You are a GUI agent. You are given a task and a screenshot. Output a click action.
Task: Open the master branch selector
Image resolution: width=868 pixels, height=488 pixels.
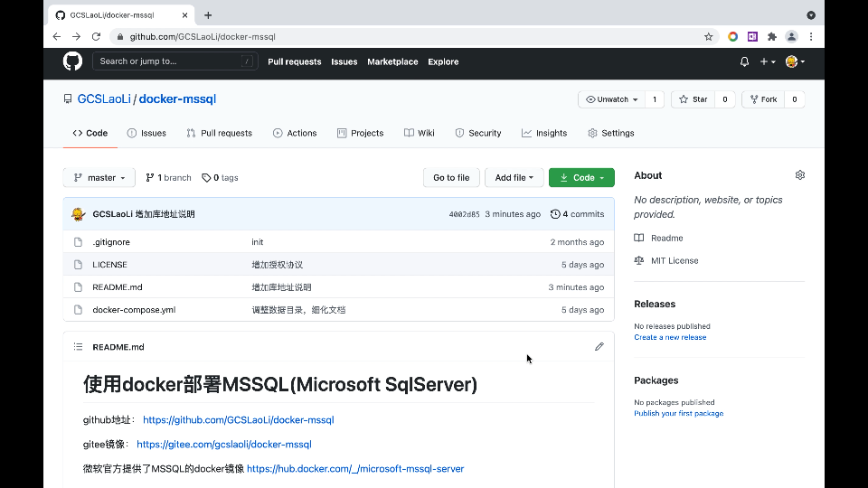point(99,178)
